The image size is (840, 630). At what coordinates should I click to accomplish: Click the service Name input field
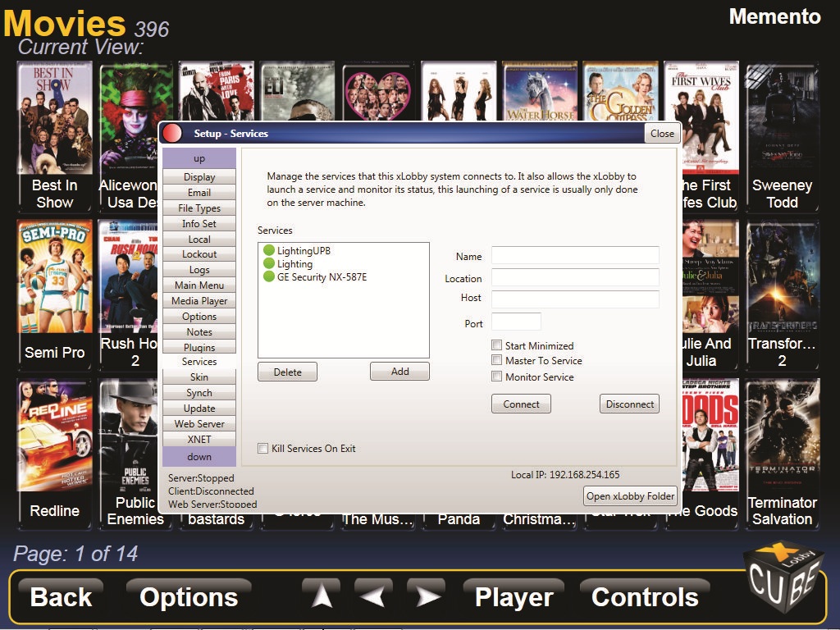point(575,256)
